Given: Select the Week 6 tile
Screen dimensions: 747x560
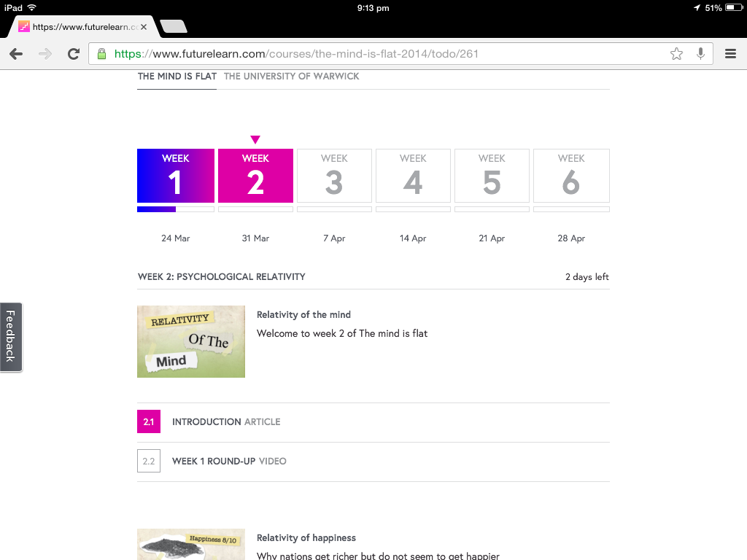Looking at the screenshot, I should tap(571, 176).
